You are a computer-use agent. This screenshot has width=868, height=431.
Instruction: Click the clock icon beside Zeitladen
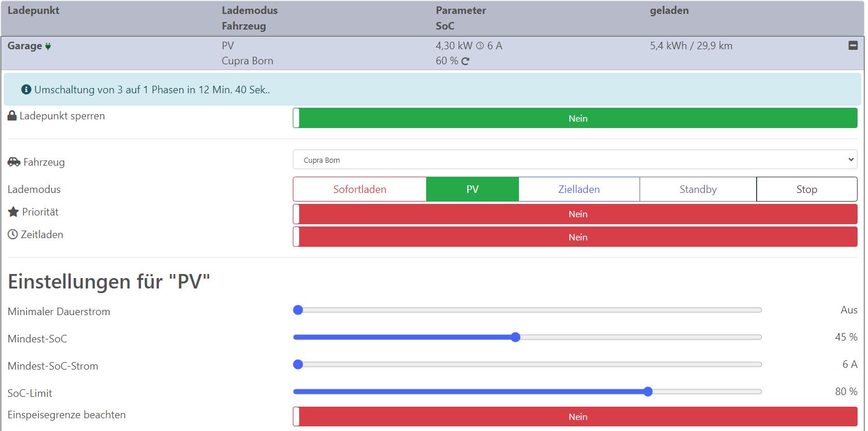(12, 234)
